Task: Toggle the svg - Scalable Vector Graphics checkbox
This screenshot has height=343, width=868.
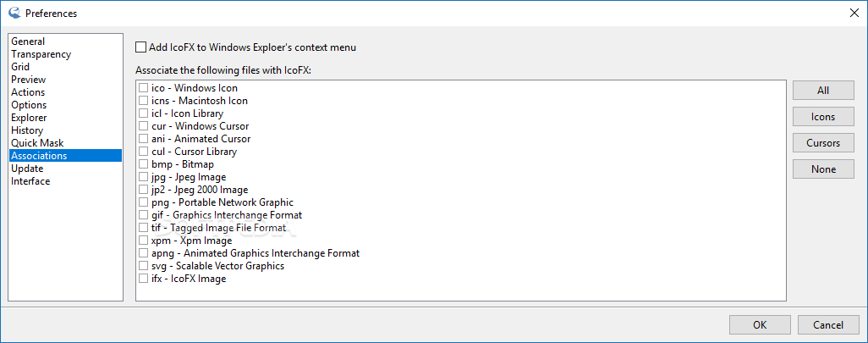Action: point(143,266)
